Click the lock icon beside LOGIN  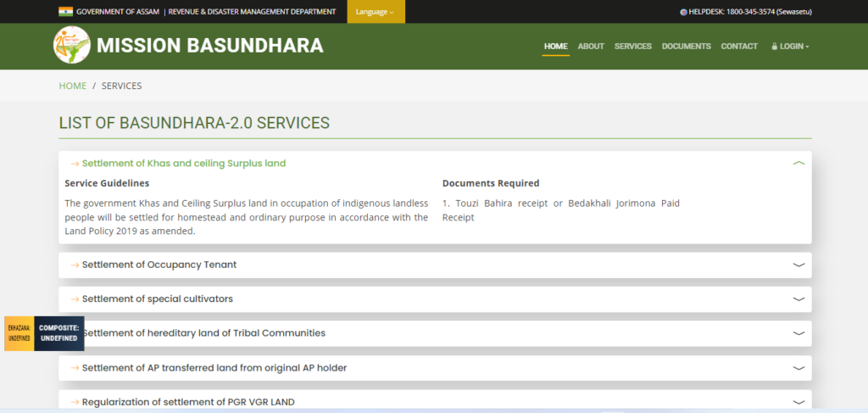775,47
